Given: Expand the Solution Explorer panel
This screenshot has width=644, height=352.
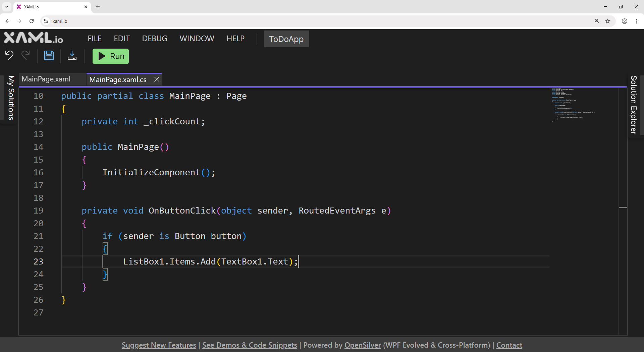Looking at the screenshot, I should tap(633, 106).
